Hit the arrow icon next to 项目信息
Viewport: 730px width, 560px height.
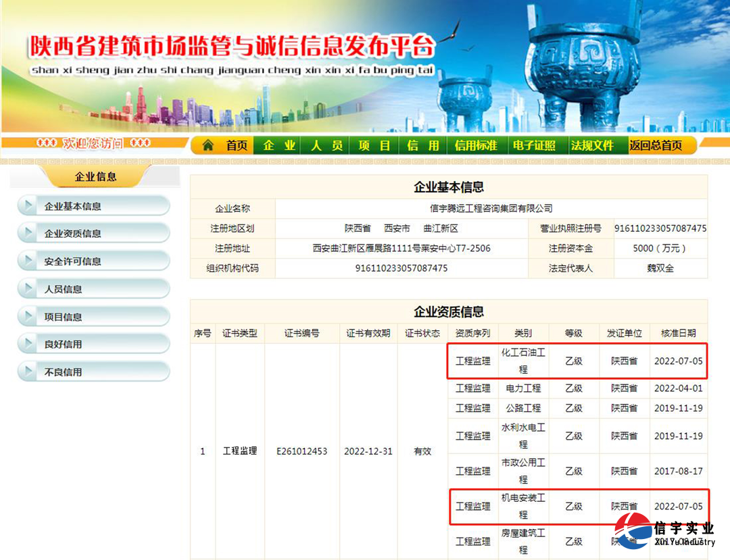coord(28,316)
